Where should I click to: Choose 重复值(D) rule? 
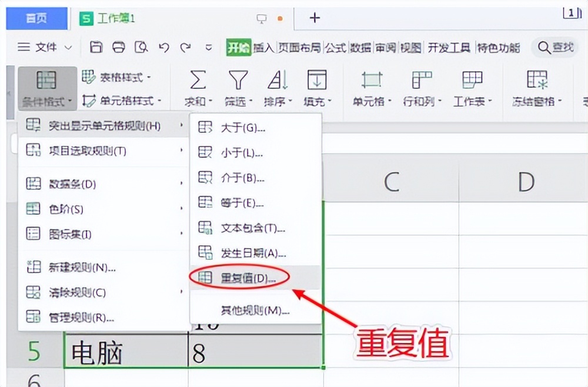[256, 278]
